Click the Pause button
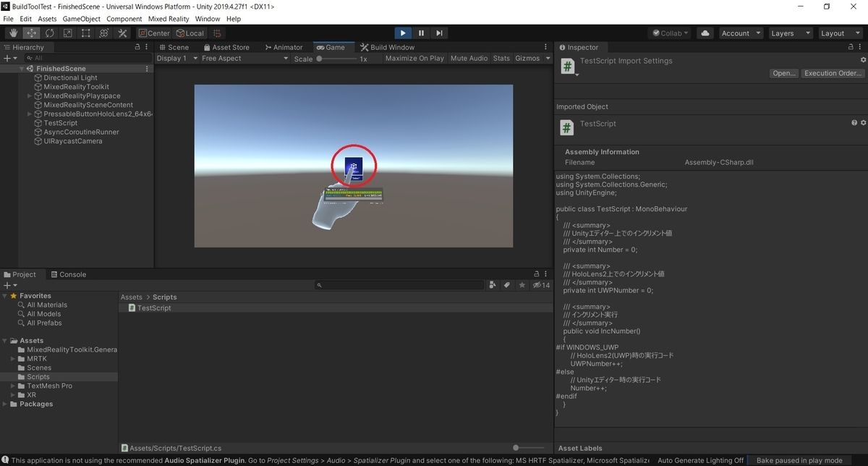Viewport: 868px width, 466px height. 421,33
